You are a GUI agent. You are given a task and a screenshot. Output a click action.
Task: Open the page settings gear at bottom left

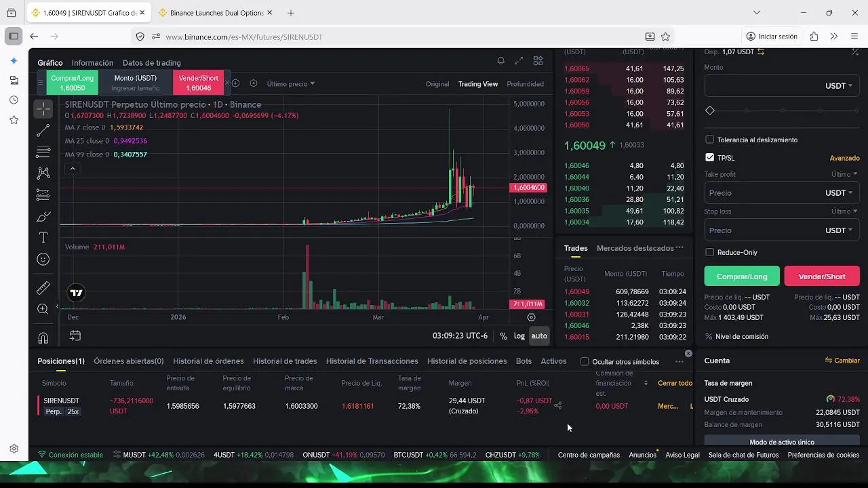pyautogui.click(x=14, y=449)
